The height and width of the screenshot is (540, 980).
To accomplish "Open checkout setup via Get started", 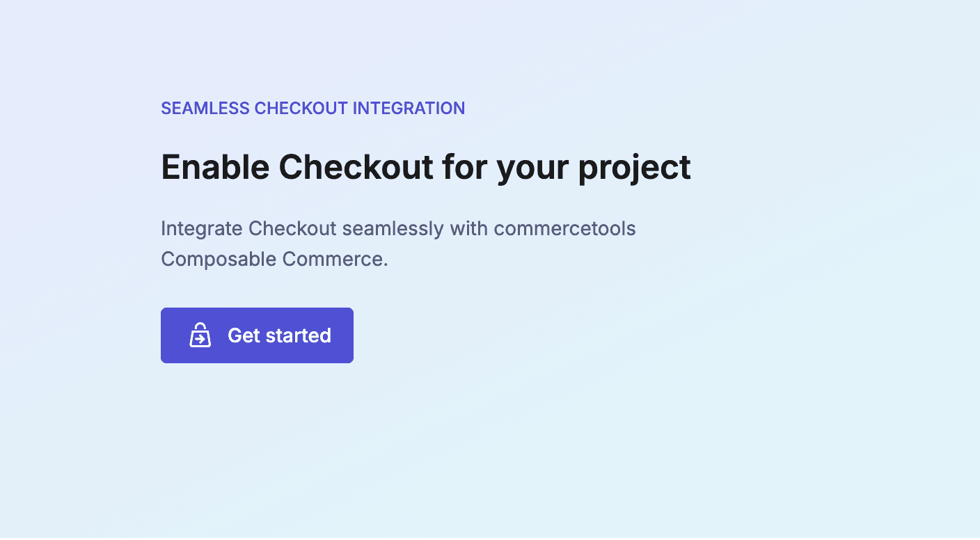I will (257, 335).
